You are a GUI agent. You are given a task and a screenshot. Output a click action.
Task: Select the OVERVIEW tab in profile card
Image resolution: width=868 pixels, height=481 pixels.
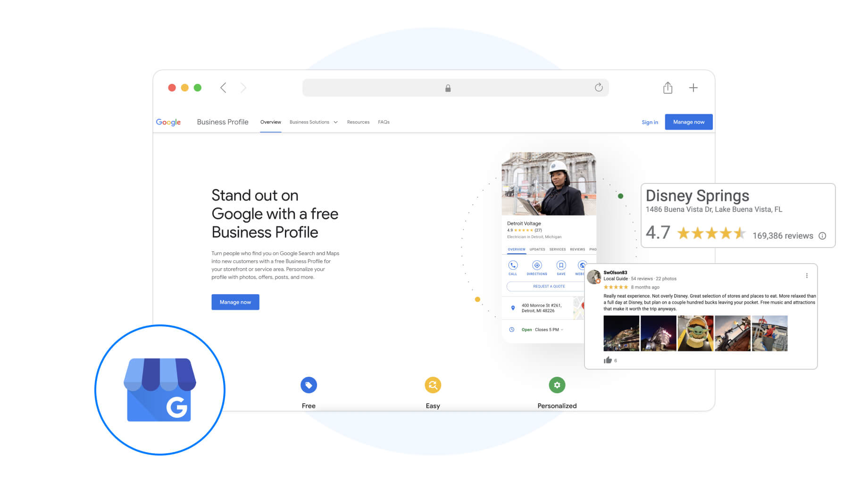(x=517, y=249)
